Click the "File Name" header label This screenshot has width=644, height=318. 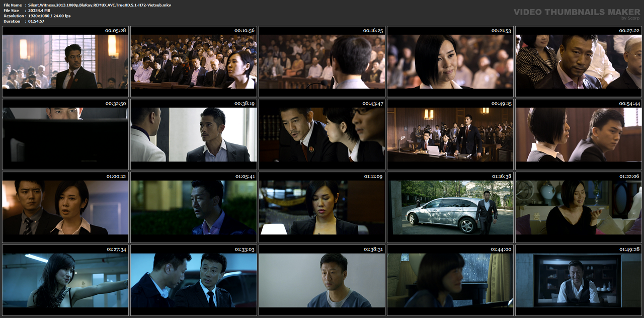click(12, 5)
